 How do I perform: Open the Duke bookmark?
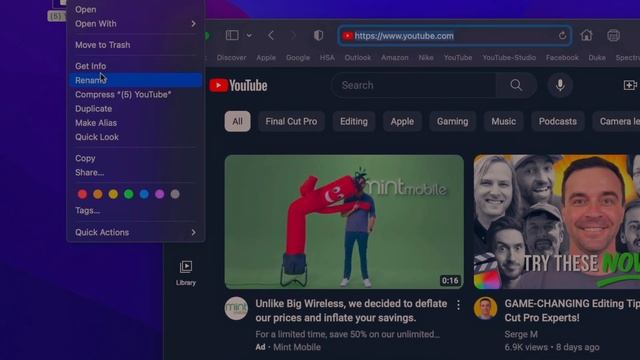[x=597, y=58]
